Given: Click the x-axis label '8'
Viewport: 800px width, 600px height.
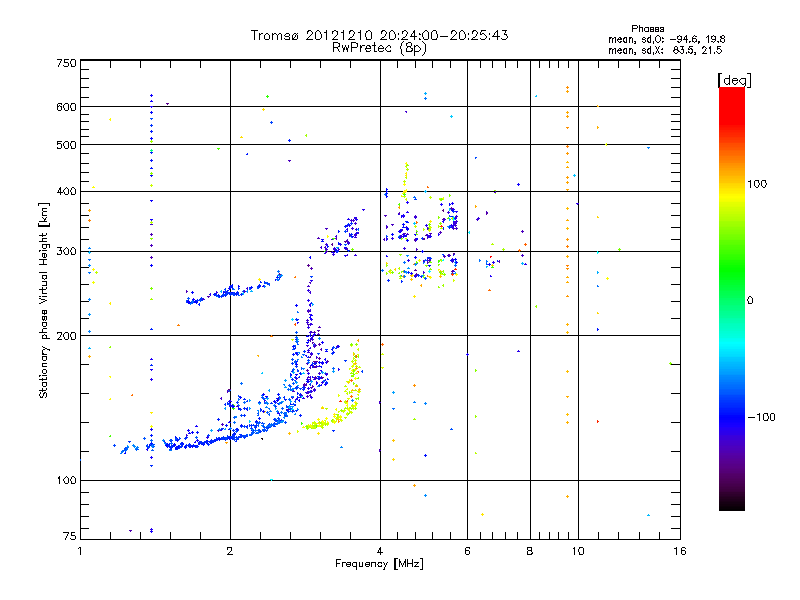Looking at the screenshot, I should click(x=530, y=551).
